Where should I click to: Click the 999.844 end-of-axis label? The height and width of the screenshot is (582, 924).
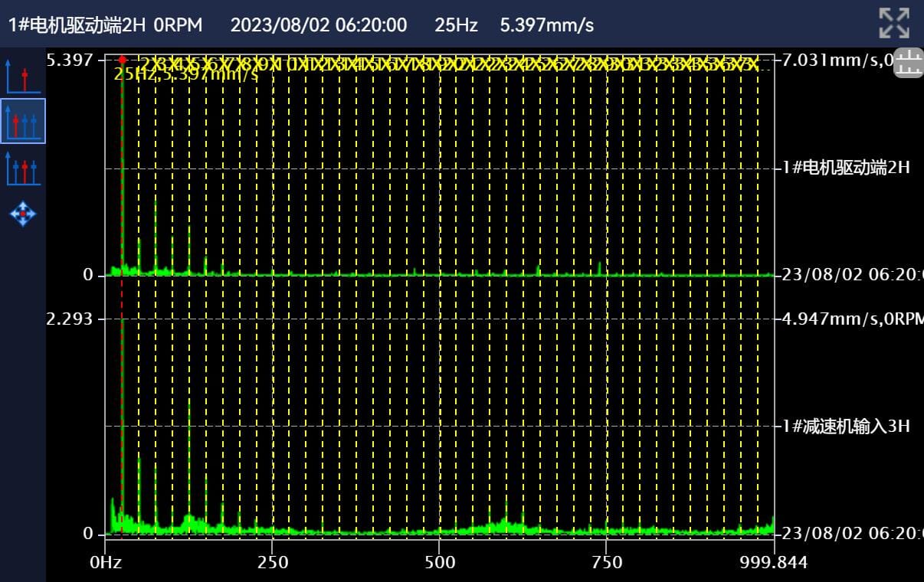(x=774, y=563)
